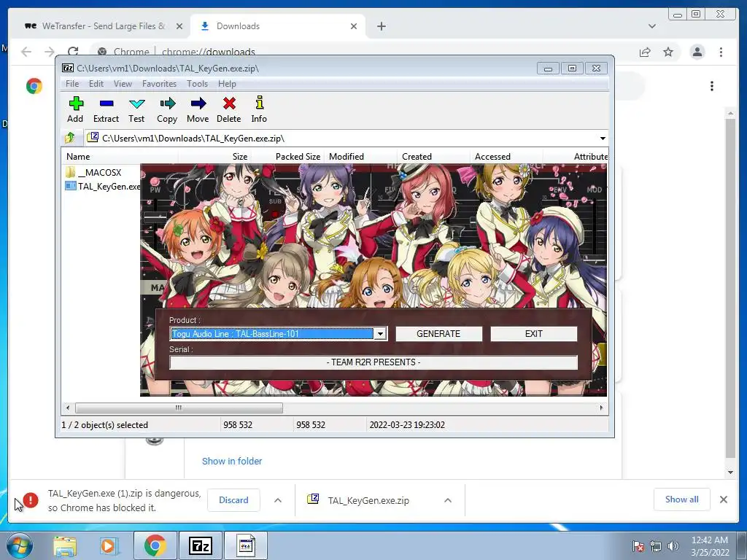Open TAL_KeyGen.exe.zip from the download bar
Image resolution: width=747 pixels, height=560 pixels.
tap(368, 500)
